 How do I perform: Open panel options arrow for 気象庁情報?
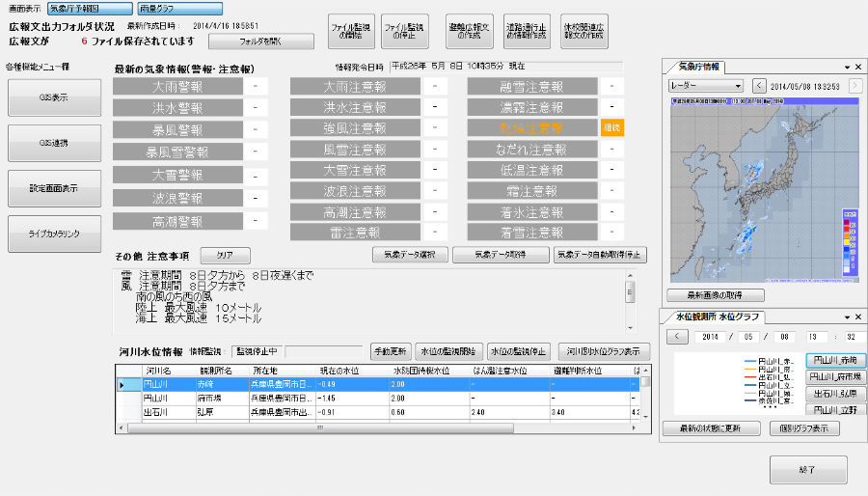tap(847, 67)
